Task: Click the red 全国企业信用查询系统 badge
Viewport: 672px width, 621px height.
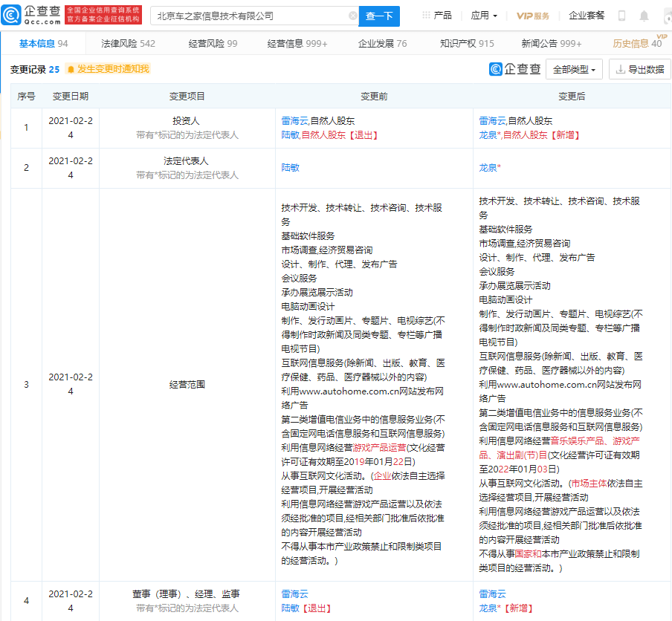Action: click(103, 15)
